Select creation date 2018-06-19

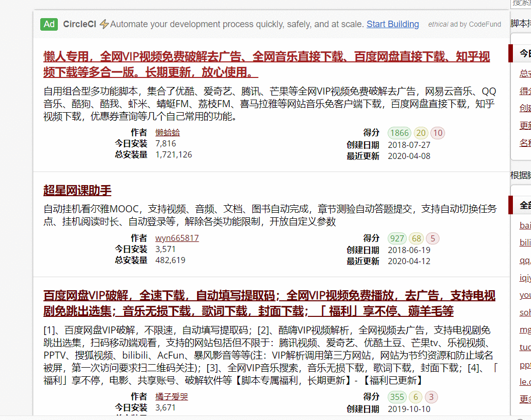click(409, 250)
